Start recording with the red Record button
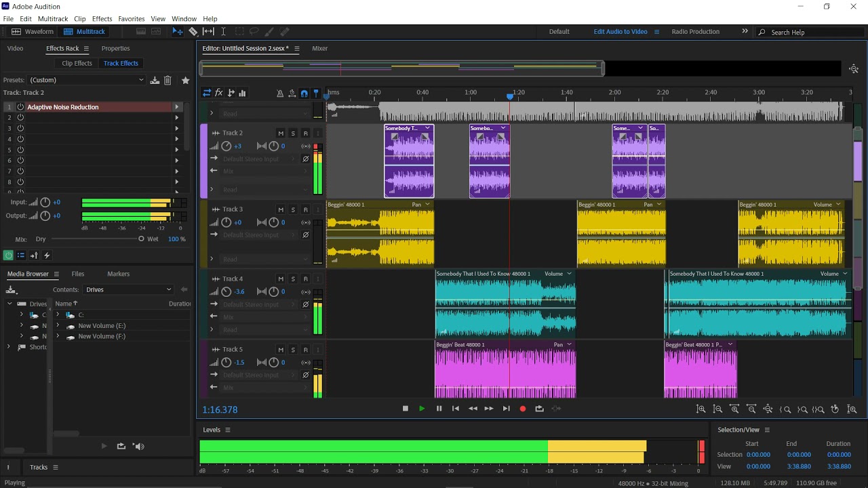This screenshot has width=868, height=488. click(x=523, y=409)
